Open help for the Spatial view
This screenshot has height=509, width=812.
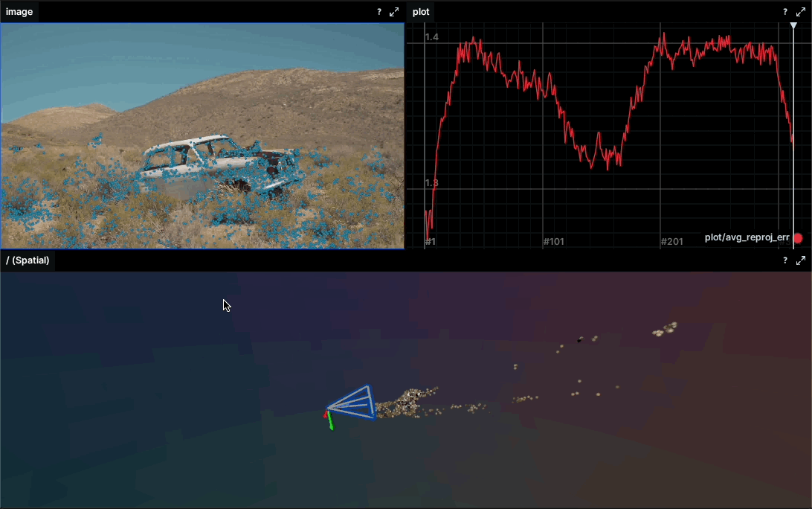785,260
